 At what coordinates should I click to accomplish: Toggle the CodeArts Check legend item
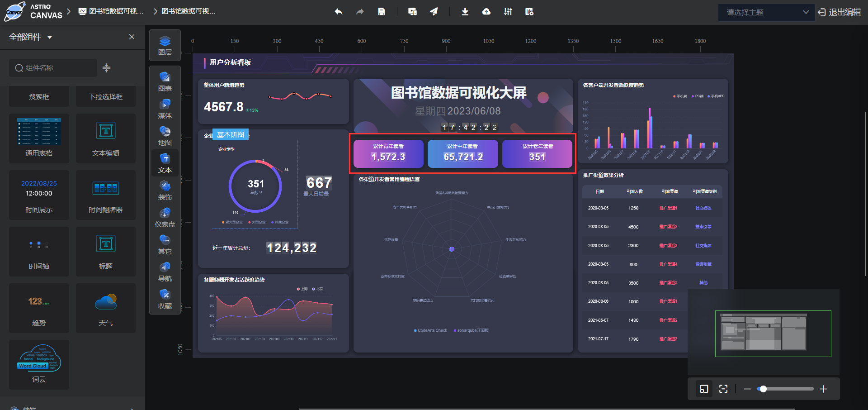pos(430,330)
